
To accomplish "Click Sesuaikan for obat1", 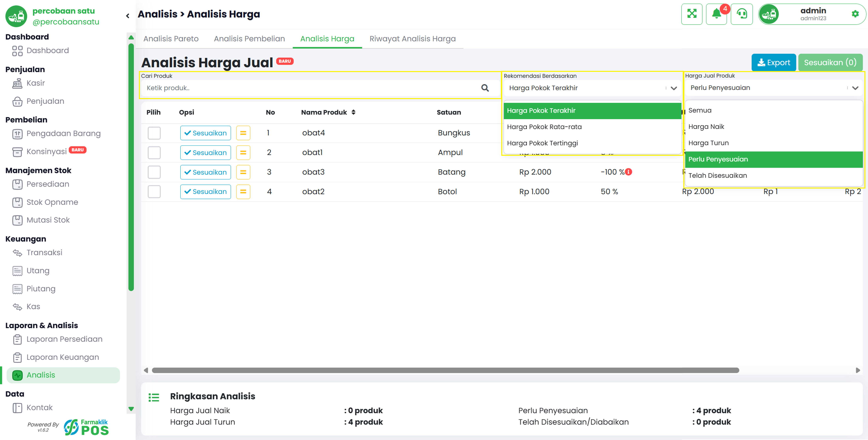I will click(206, 152).
